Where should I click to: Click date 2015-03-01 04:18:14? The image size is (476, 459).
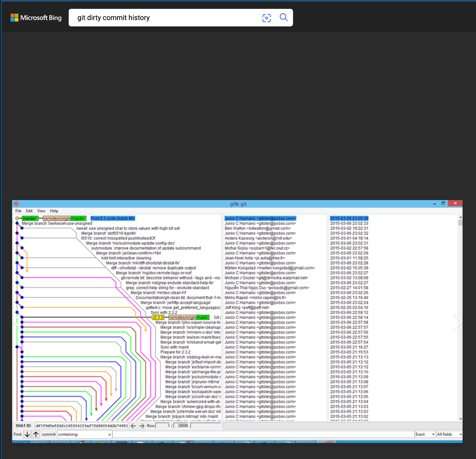(349, 238)
